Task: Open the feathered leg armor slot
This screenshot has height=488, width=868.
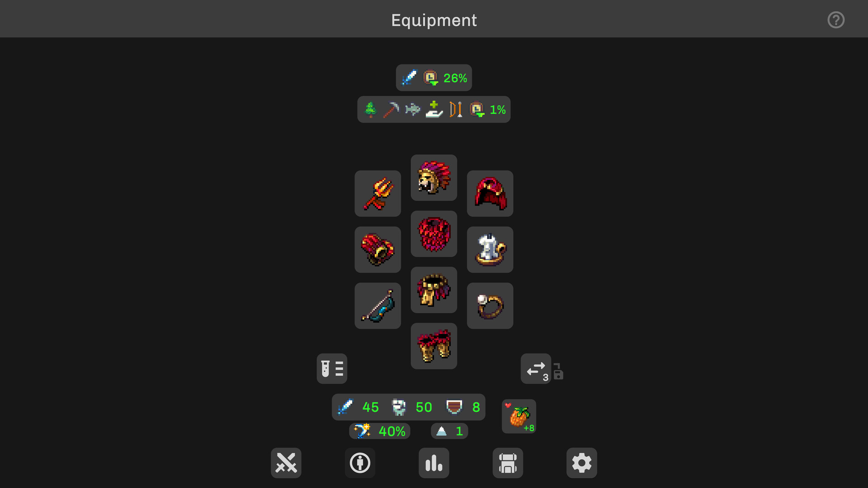Action: [x=434, y=290]
